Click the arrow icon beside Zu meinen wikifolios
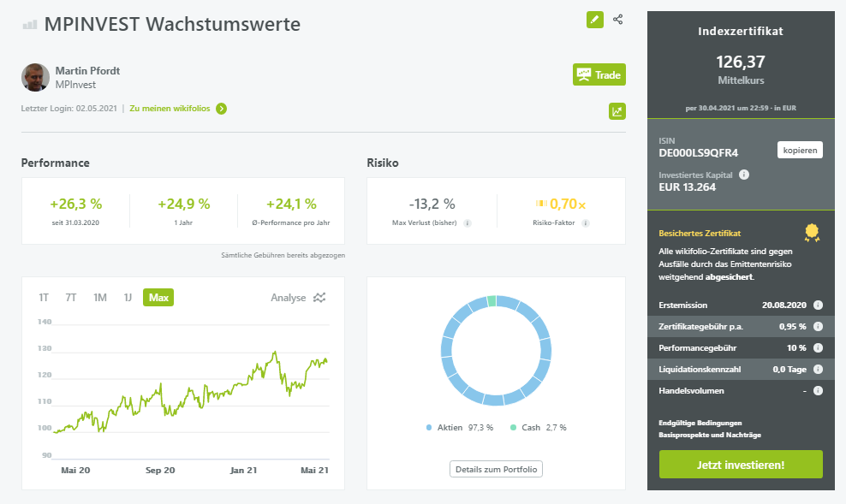This screenshot has width=846, height=504. point(221,109)
